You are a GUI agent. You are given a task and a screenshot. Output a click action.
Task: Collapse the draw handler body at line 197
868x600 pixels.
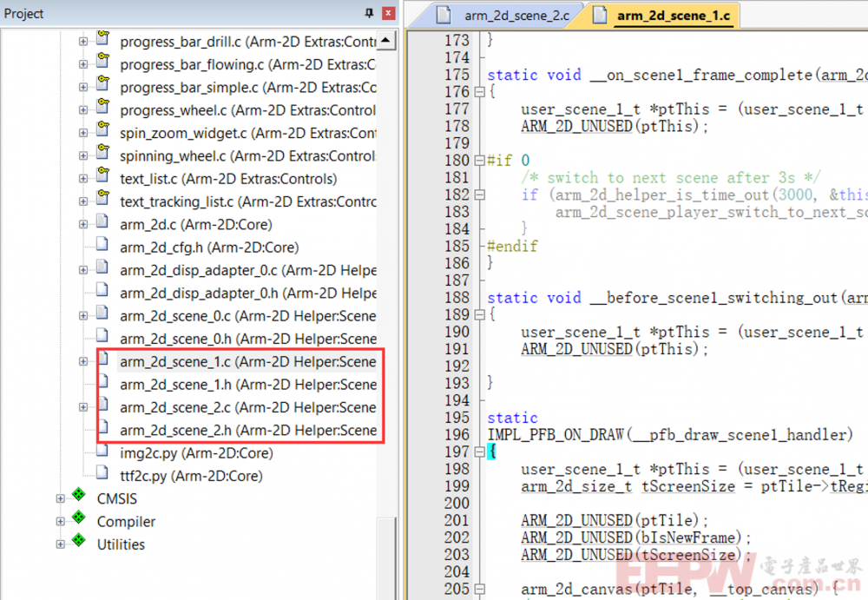point(479,452)
